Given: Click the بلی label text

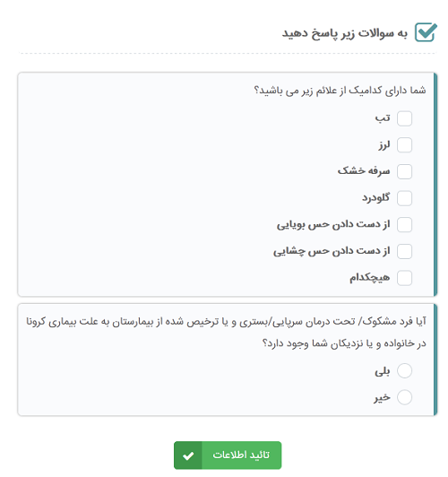Looking at the screenshot, I should tap(383, 371).
